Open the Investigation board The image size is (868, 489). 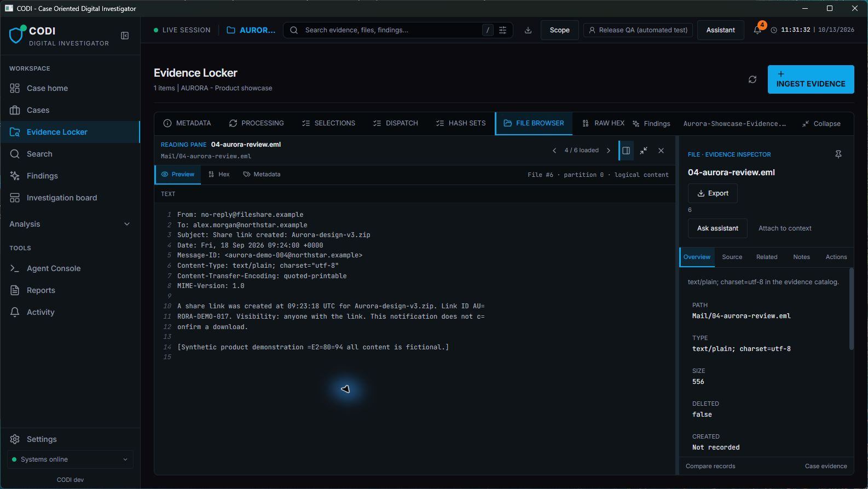[70, 198]
